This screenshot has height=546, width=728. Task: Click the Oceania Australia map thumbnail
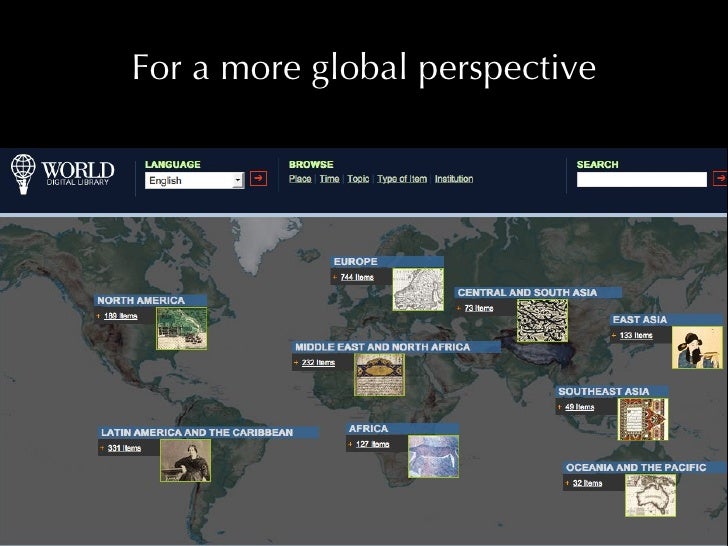(x=650, y=495)
